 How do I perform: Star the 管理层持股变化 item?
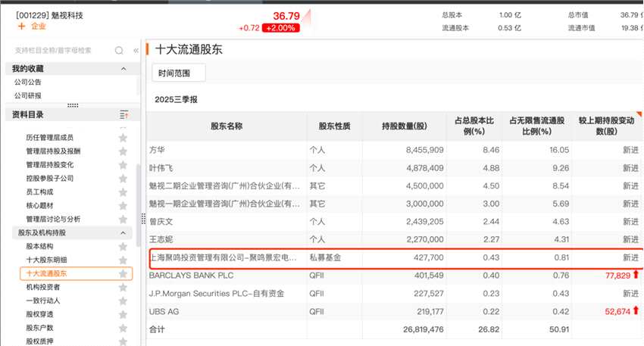tap(123, 164)
